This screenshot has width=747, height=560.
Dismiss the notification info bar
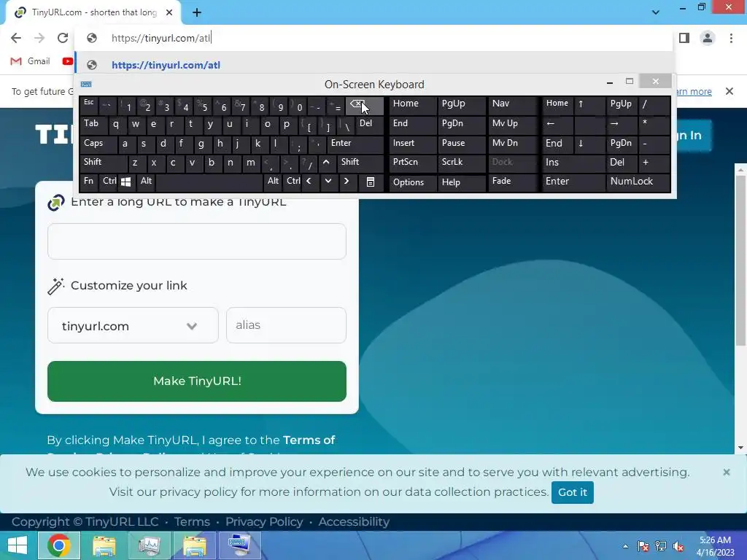[x=729, y=91]
